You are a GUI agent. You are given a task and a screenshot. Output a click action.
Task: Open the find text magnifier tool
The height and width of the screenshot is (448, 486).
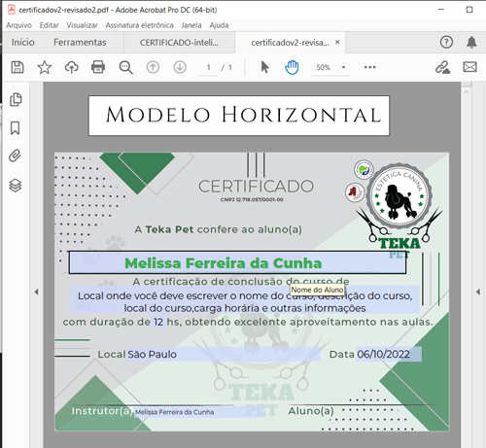tap(125, 67)
